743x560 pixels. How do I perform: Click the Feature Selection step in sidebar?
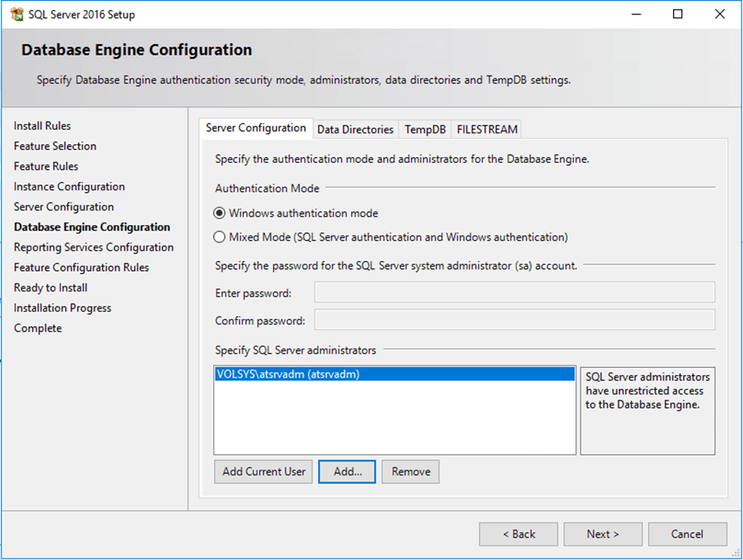point(55,146)
